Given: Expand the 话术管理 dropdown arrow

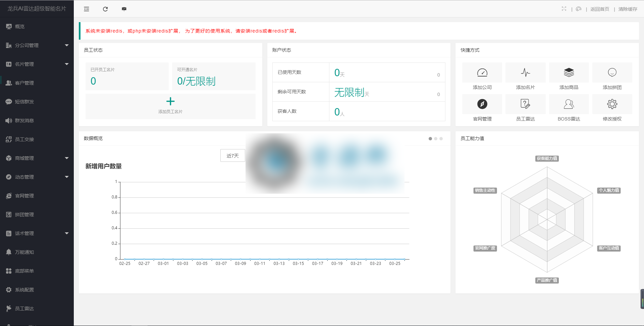Looking at the screenshot, I should 67,233.
